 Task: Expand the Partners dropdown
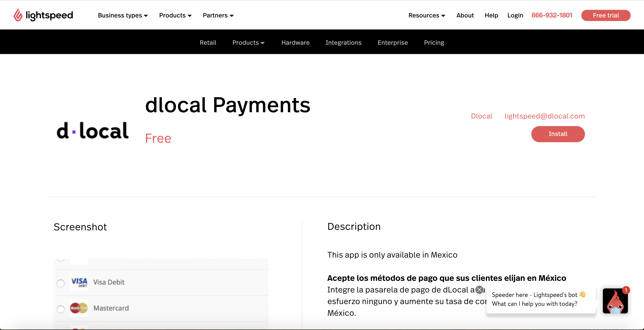[218, 15]
